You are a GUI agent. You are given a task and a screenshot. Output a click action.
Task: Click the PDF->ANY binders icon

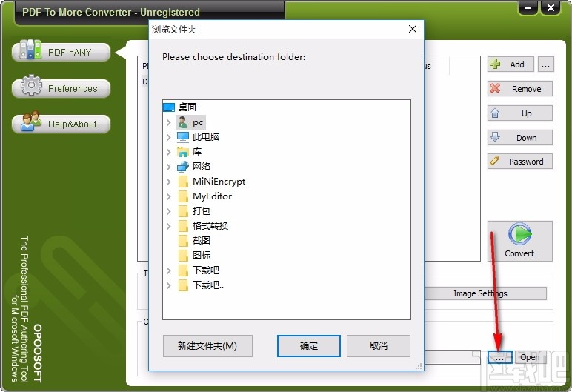30,50
